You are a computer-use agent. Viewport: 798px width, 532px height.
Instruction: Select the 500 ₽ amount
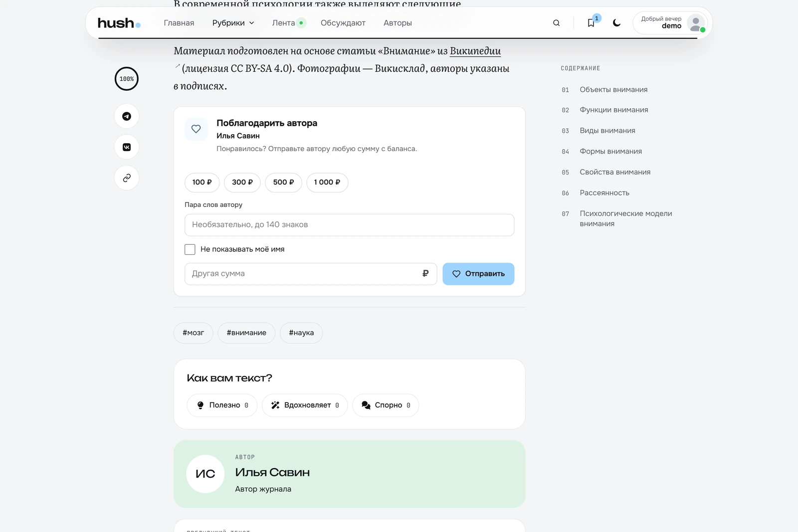point(283,182)
